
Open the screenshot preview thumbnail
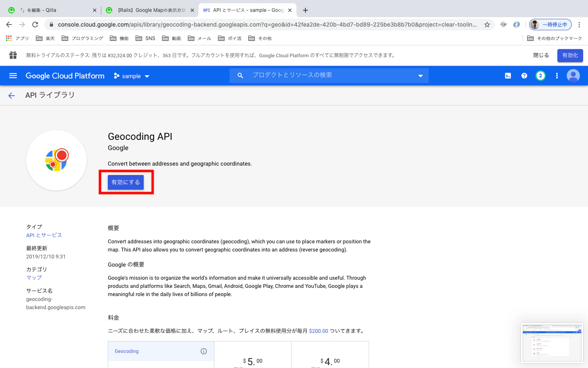coord(552,343)
